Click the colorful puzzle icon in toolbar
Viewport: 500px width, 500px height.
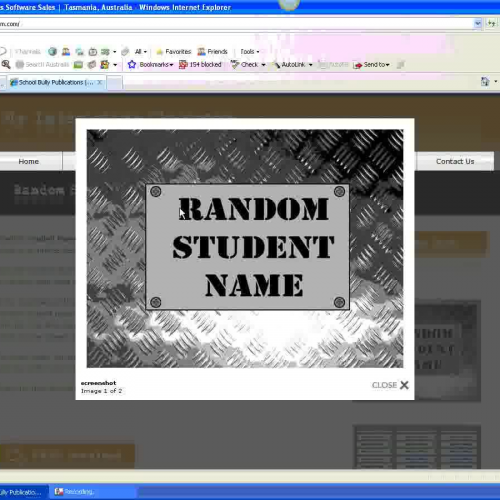click(105, 64)
